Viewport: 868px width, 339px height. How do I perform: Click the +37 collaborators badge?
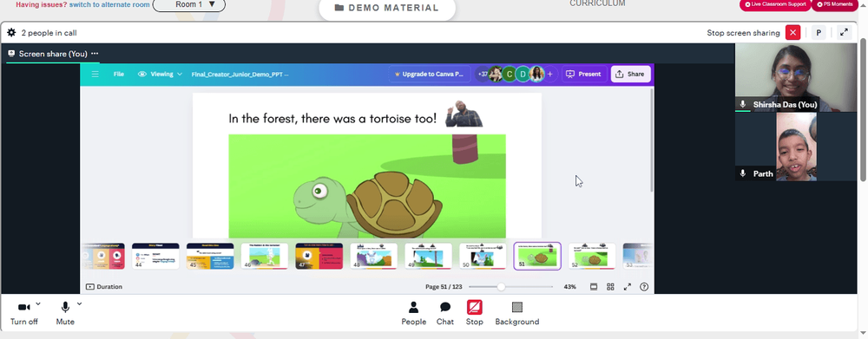point(483,74)
